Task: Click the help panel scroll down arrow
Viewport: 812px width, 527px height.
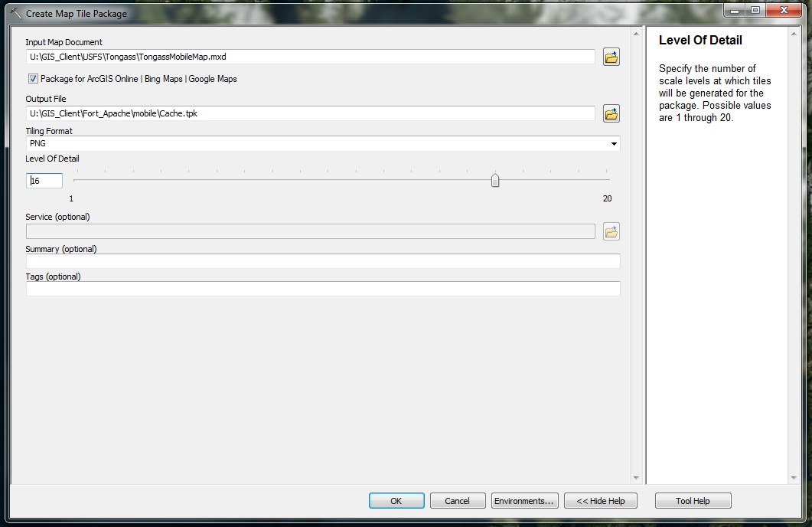Action: [x=793, y=478]
